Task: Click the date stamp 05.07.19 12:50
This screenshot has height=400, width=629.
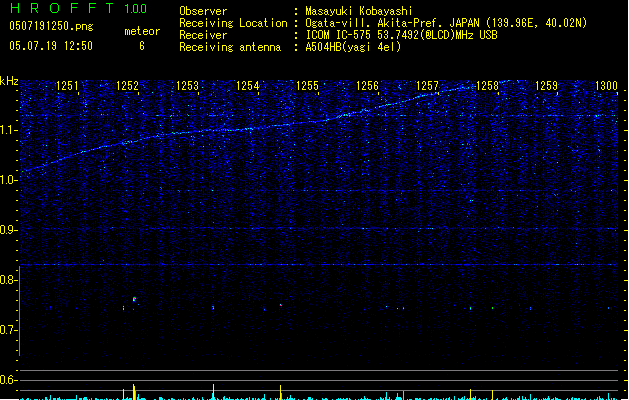Action: (50, 46)
